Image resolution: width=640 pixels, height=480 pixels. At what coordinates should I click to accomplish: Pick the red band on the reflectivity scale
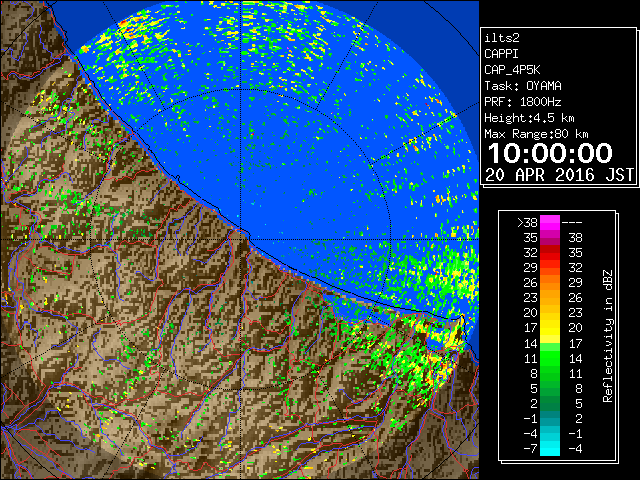pos(550,253)
